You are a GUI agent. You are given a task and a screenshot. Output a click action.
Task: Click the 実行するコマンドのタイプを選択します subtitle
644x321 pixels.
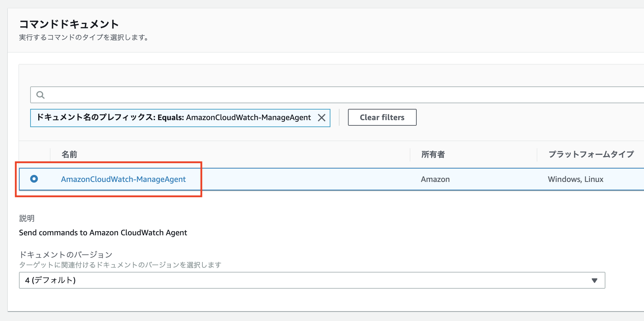(x=83, y=37)
